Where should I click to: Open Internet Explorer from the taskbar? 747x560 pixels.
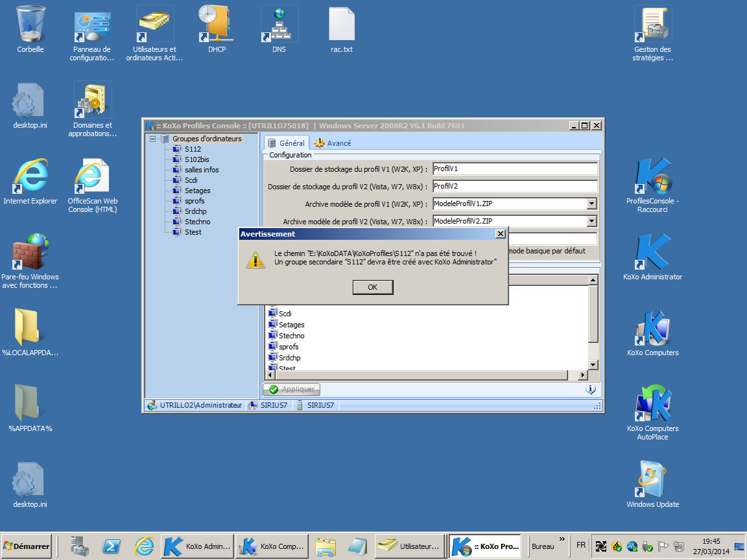pyautogui.click(x=144, y=546)
